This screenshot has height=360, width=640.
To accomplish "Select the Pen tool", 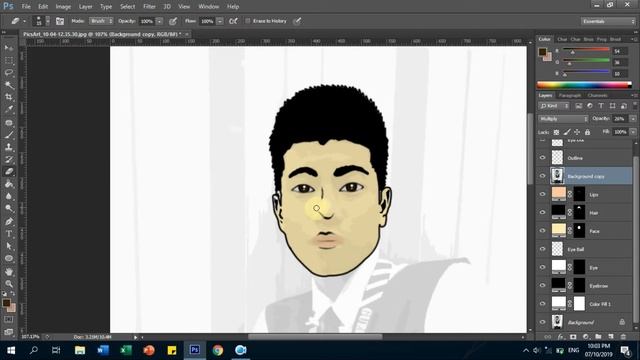I will [9, 221].
